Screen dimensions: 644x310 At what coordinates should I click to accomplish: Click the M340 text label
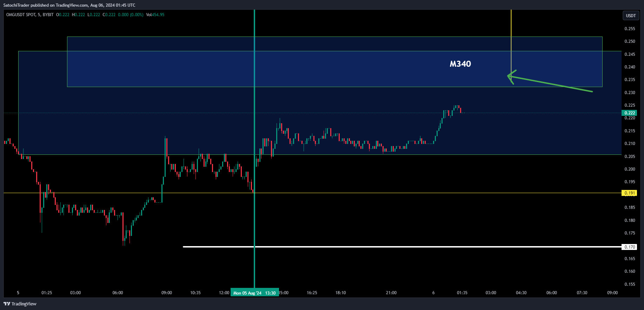[x=460, y=64]
